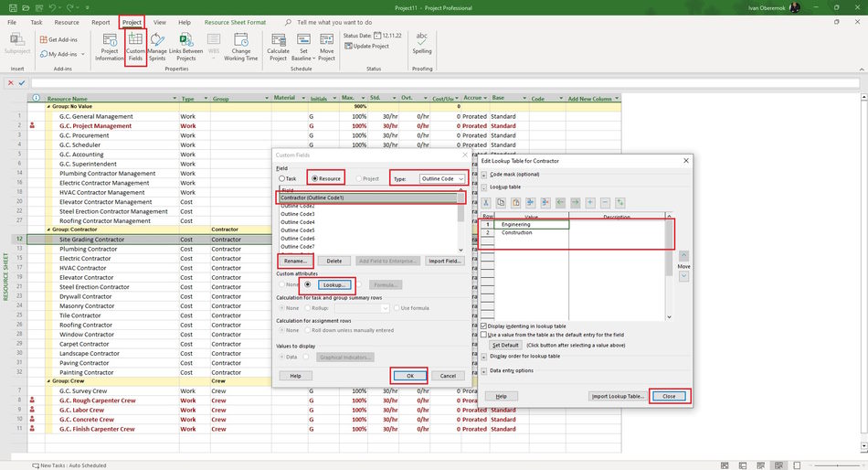
Task: Select Construction value in lookup table
Action: pos(532,233)
